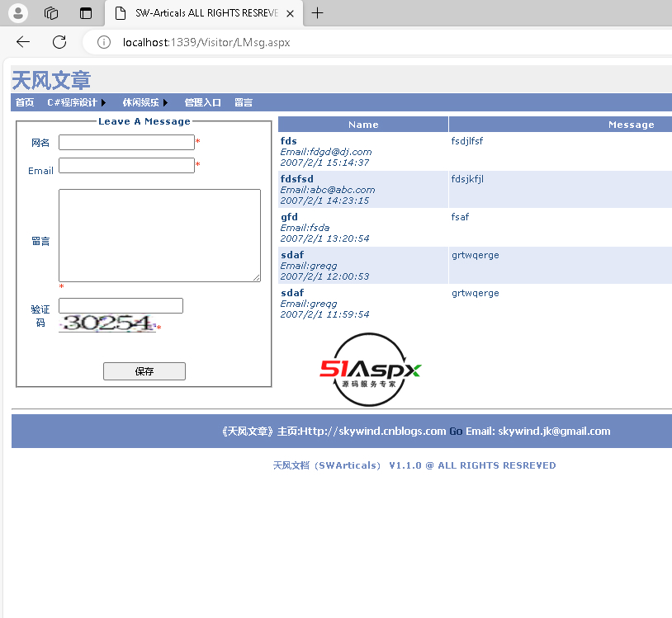Click the Name column header
Viewport: 672px width, 618px height.
point(363,125)
